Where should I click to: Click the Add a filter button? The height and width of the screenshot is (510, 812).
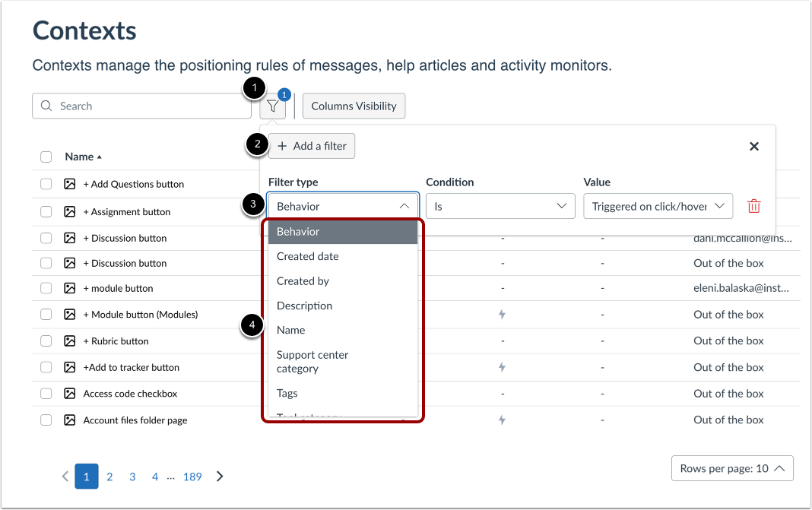point(312,146)
